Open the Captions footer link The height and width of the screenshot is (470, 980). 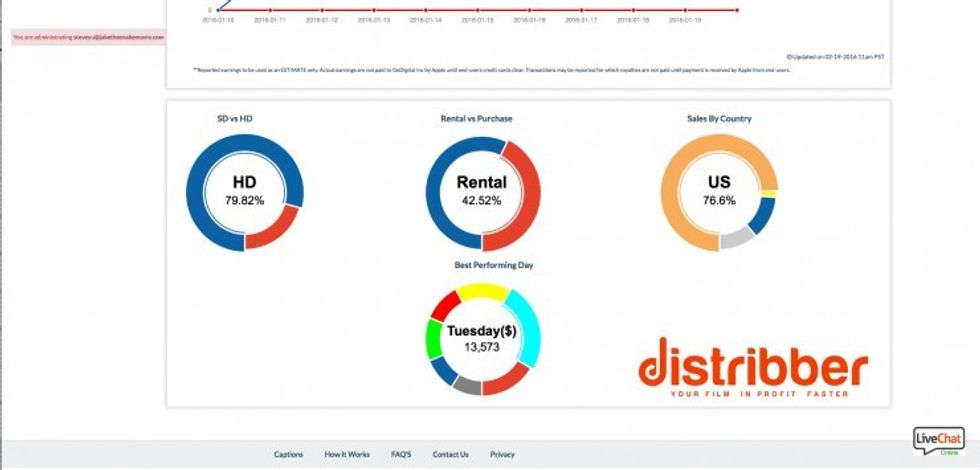(288, 454)
